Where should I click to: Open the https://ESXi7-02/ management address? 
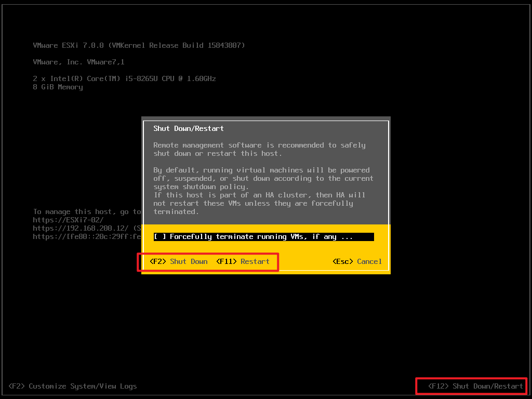click(x=68, y=220)
